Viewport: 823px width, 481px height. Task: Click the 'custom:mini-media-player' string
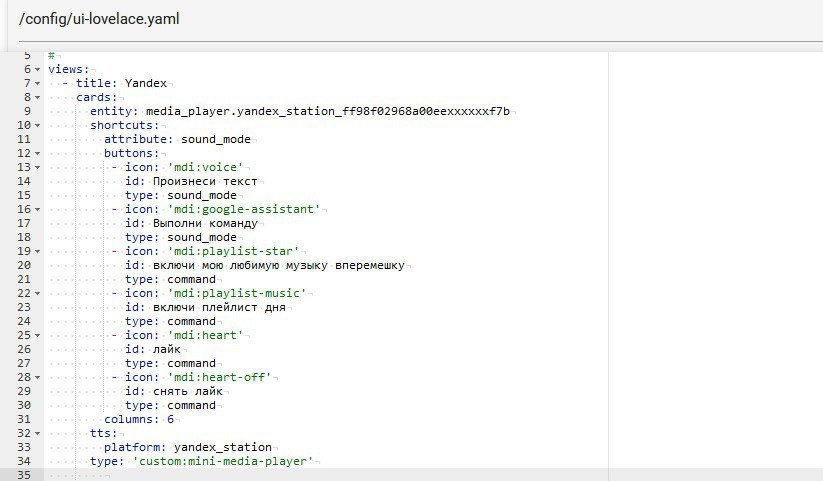(x=223, y=461)
